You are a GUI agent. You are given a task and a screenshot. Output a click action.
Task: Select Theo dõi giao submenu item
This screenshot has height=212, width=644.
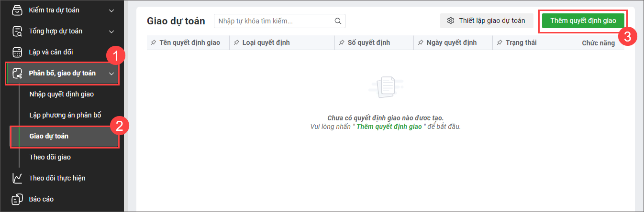(x=50, y=157)
